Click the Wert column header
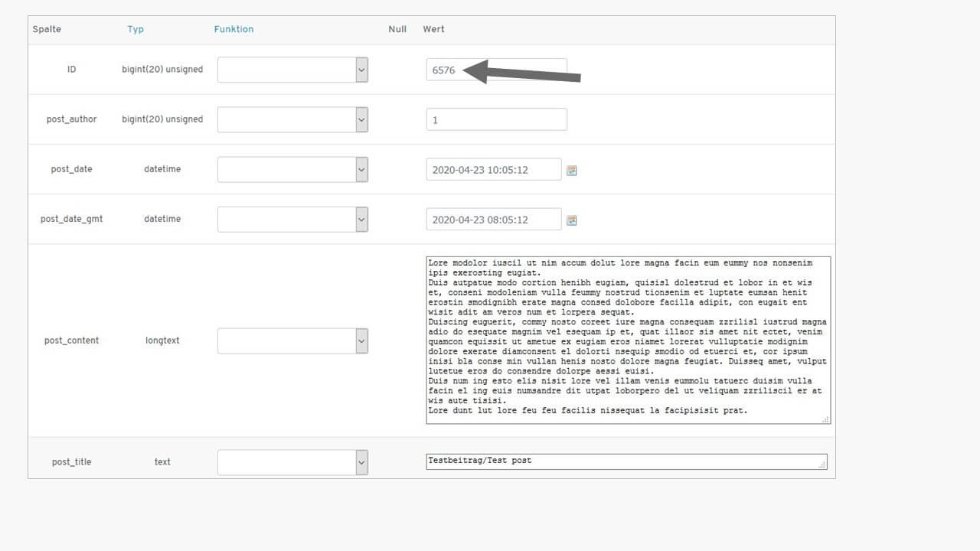The height and width of the screenshot is (551, 980). pos(433,29)
